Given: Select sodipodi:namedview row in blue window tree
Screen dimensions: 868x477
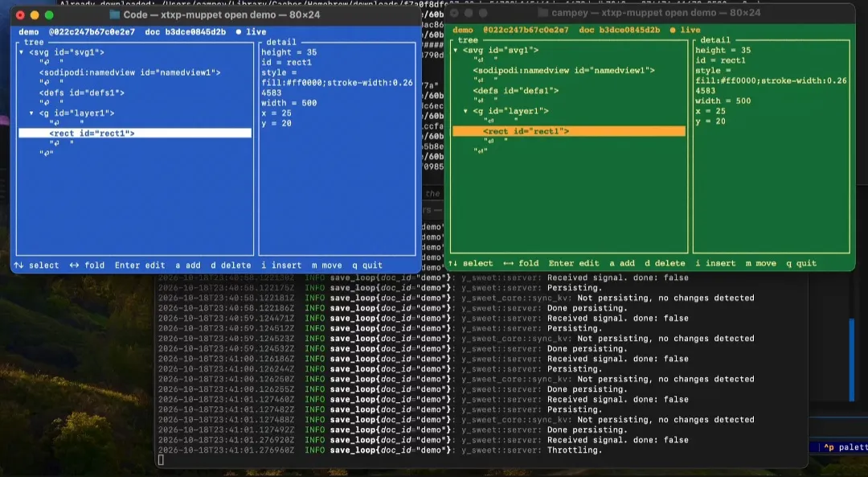Looking at the screenshot, I should pyautogui.click(x=129, y=72).
